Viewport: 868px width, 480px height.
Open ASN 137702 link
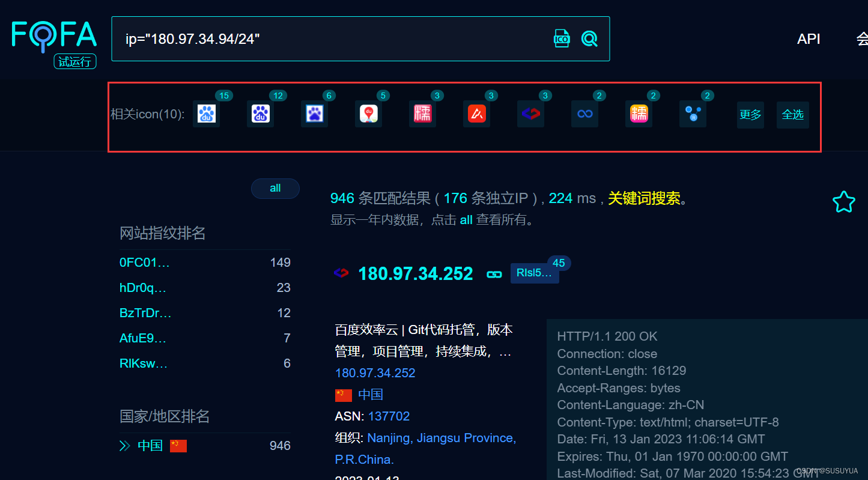click(x=389, y=416)
